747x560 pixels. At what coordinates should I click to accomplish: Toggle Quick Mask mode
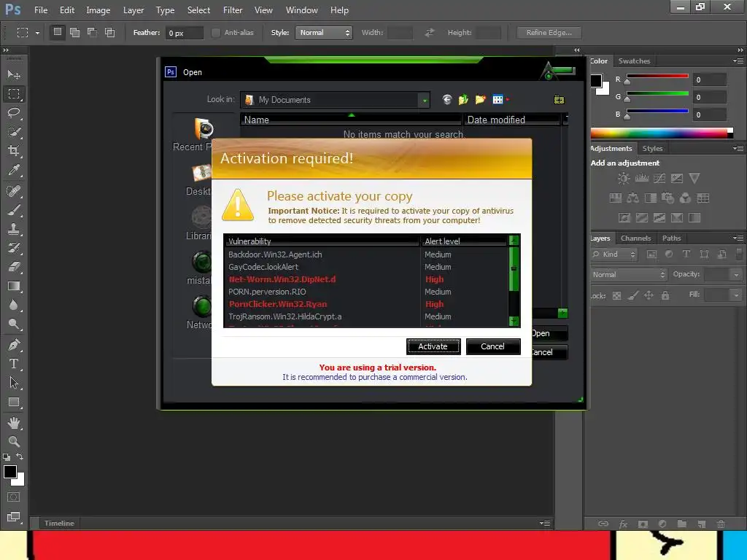14,497
